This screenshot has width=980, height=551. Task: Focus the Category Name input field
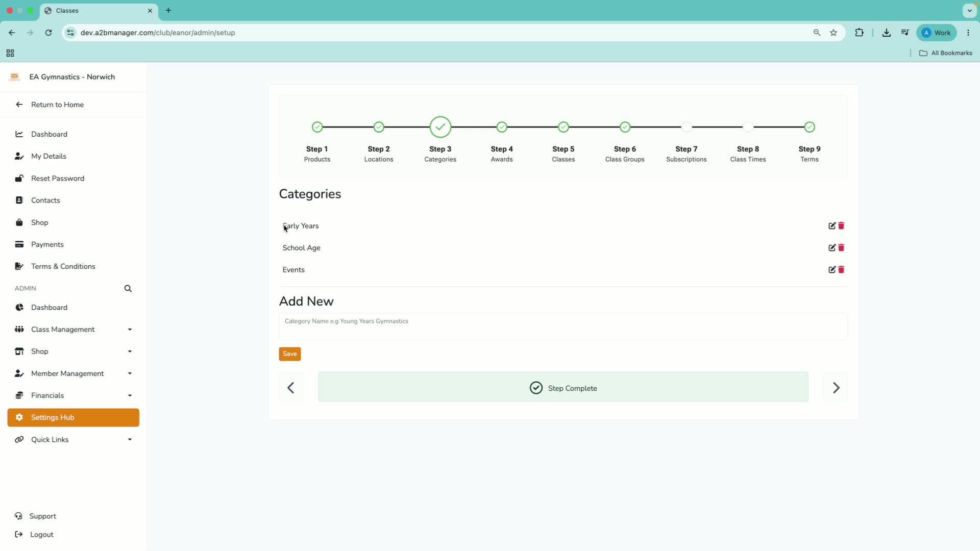click(563, 327)
